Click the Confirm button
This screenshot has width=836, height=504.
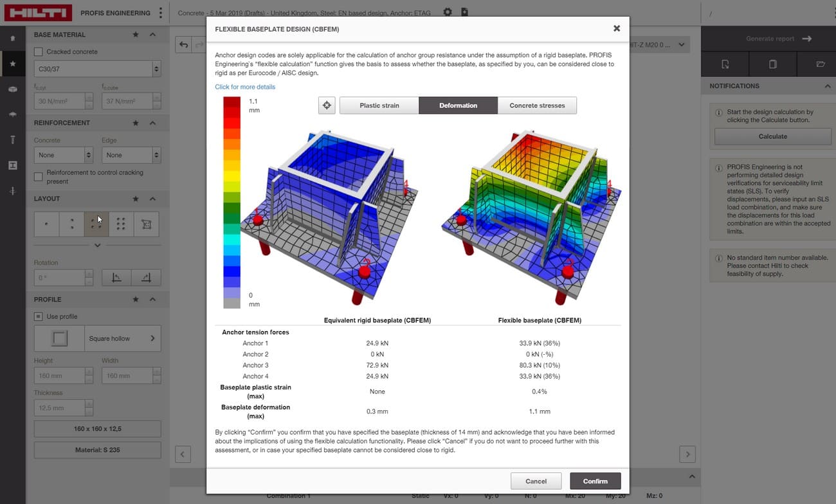pos(595,481)
